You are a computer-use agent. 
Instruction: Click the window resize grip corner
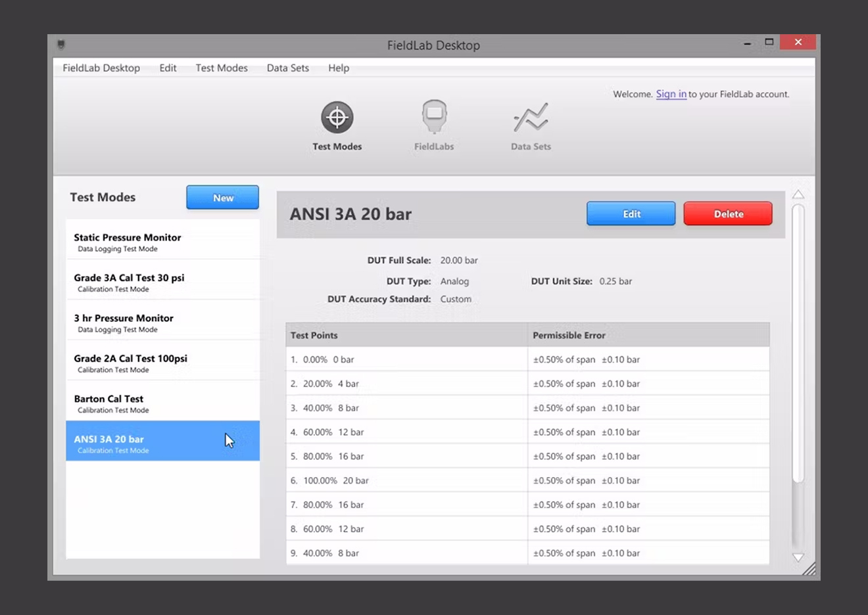pos(809,570)
